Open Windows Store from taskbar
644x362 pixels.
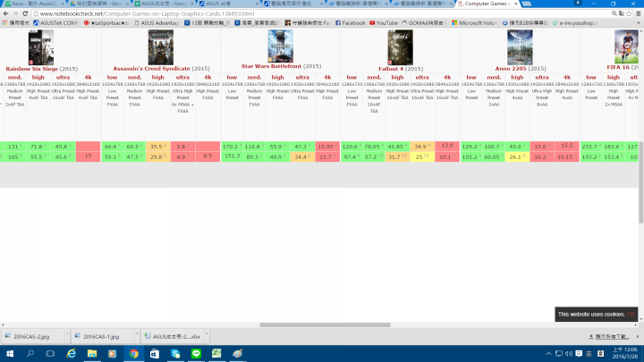[x=155, y=353]
